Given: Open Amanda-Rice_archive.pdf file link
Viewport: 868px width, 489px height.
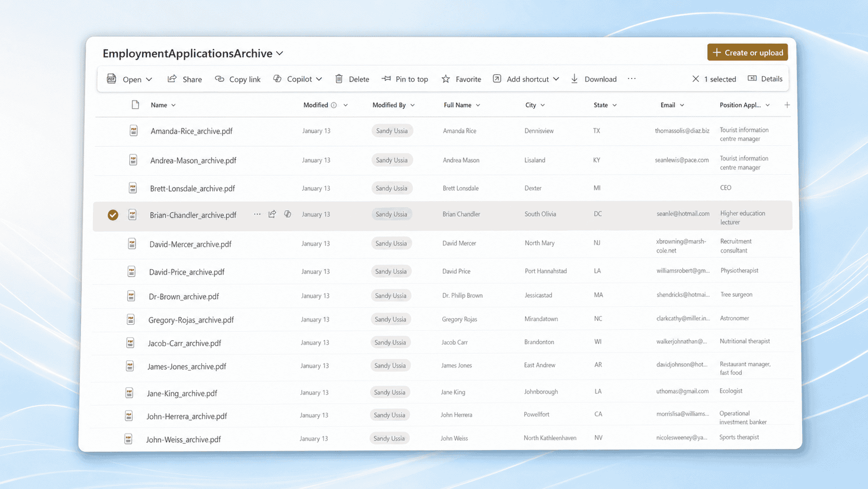Looking at the screenshot, I should pyautogui.click(x=192, y=131).
